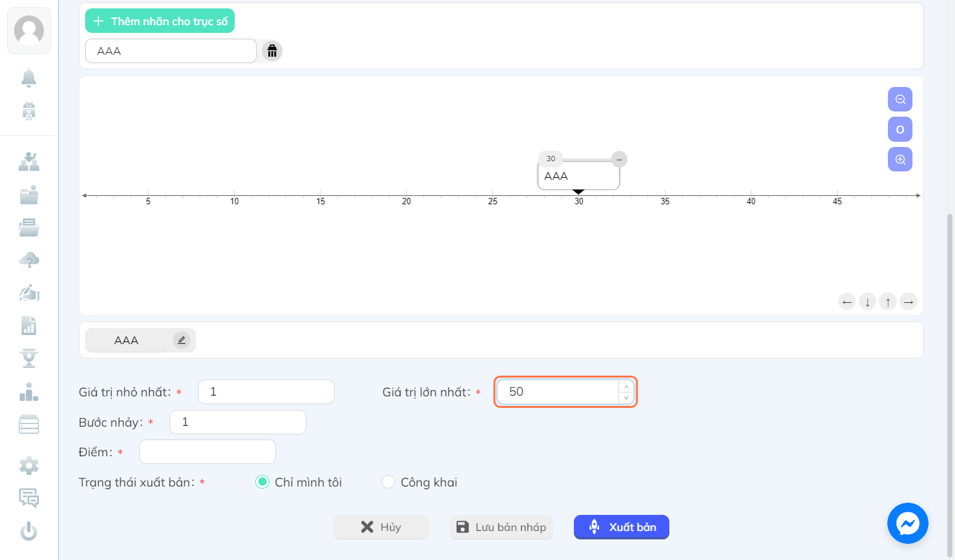Click Thêm nhãn cho trục số button

tap(160, 21)
